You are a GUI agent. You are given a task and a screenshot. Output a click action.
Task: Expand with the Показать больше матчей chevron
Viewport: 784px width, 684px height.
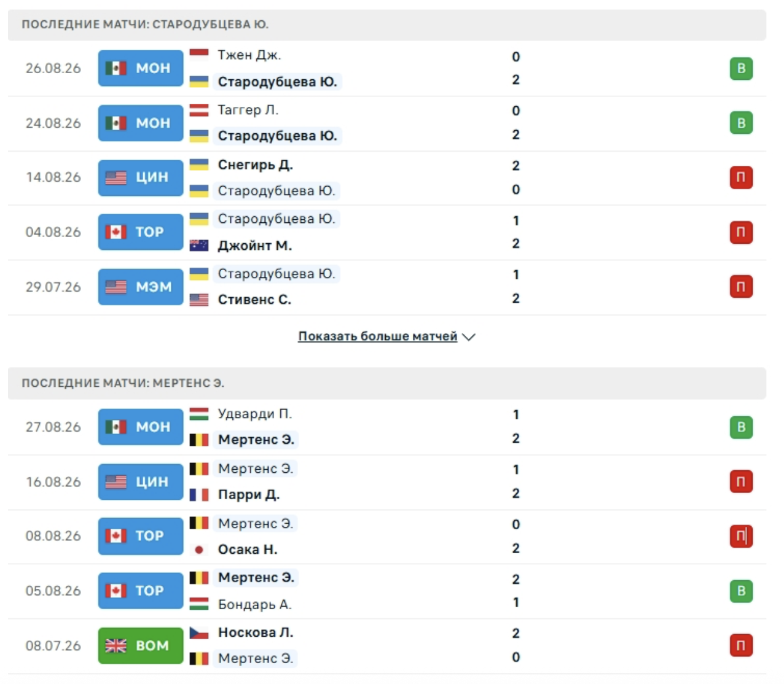point(469,337)
